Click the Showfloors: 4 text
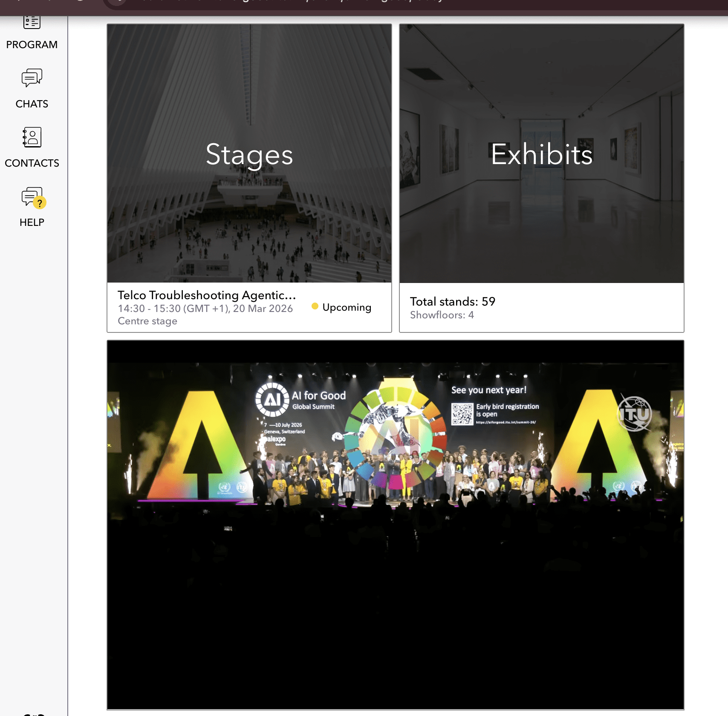Image resolution: width=728 pixels, height=716 pixels. pyautogui.click(x=442, y=315)
